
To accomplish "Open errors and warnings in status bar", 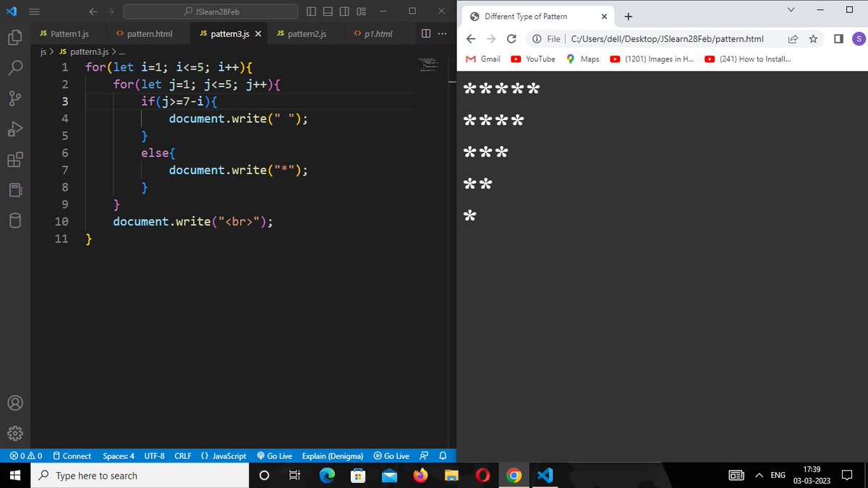I will coord(26,456).
